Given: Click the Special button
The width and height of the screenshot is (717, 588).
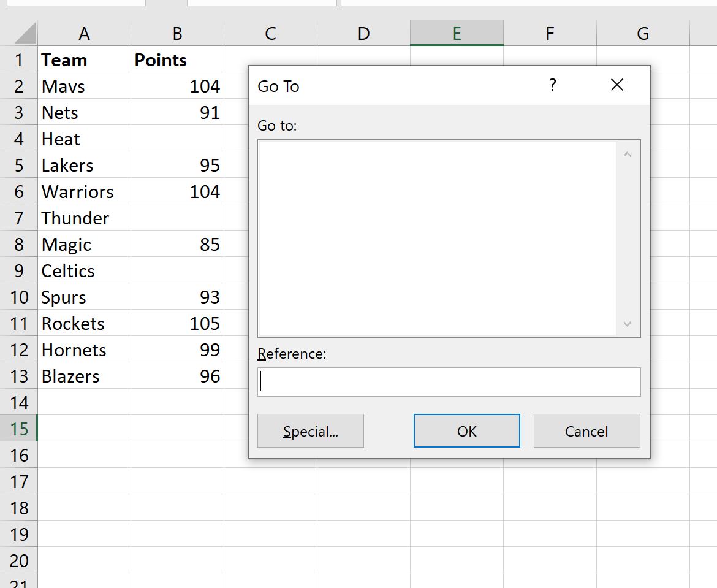Looking at the screenshot, I should pyautogui.click(x=310, y=430).
